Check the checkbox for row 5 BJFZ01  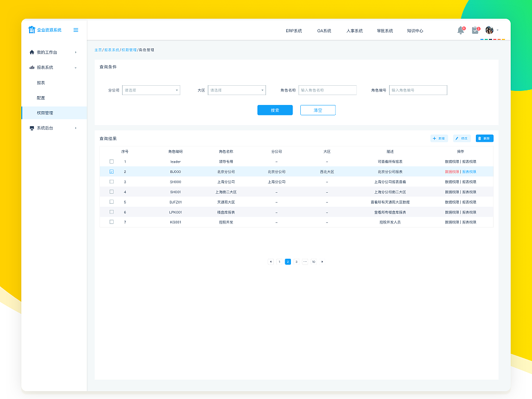pos(112,202)
